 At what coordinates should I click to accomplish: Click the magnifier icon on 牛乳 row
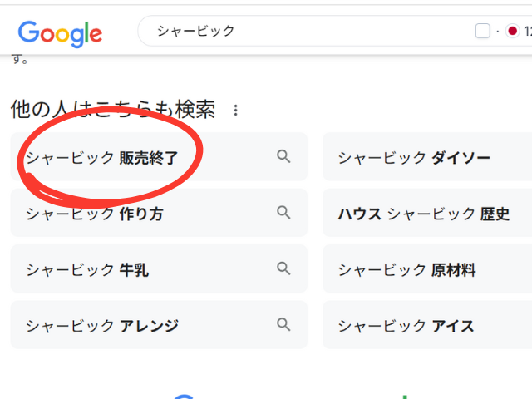(x=283, y=268)
